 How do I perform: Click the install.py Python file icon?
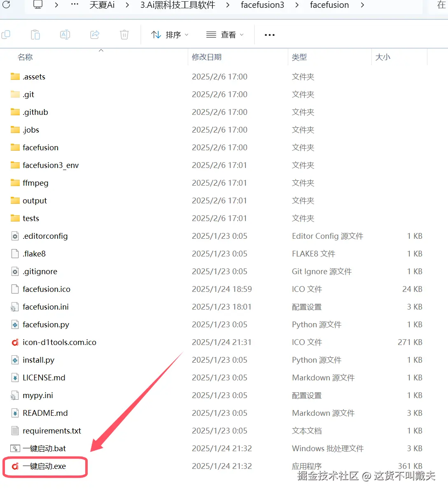point(15,360)
